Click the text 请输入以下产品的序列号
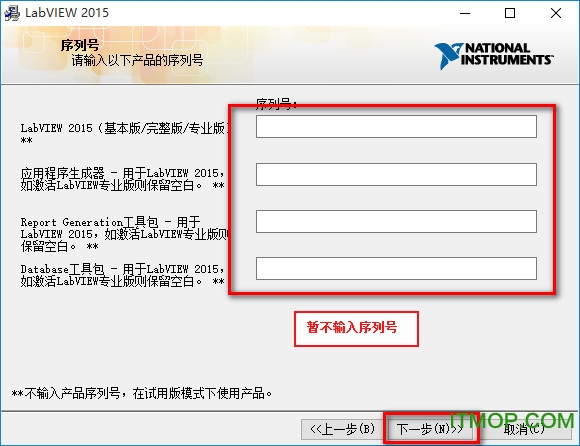The image size is (580, 446). click(x=137, y=60)
